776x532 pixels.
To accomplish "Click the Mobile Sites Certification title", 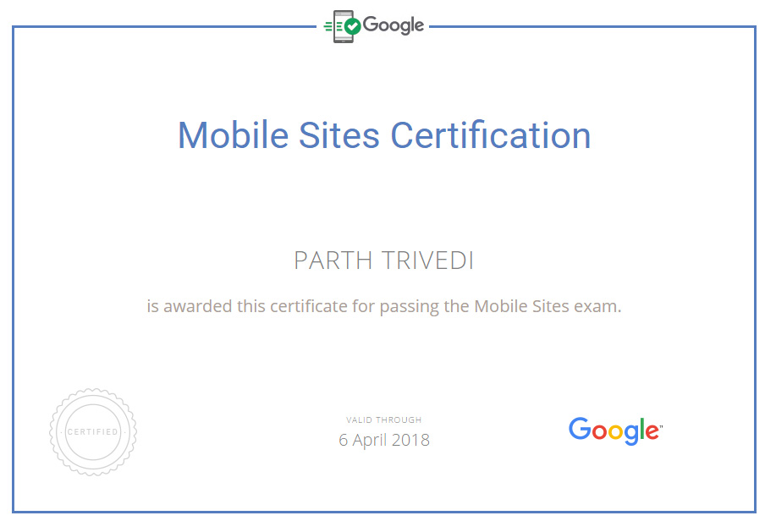I will tap(384, 135).
